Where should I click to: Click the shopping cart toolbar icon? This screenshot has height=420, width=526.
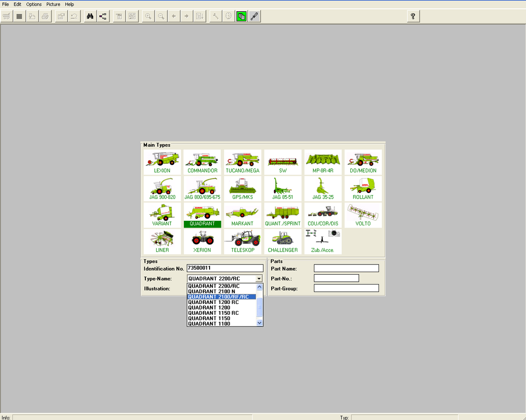coord(7,16)
